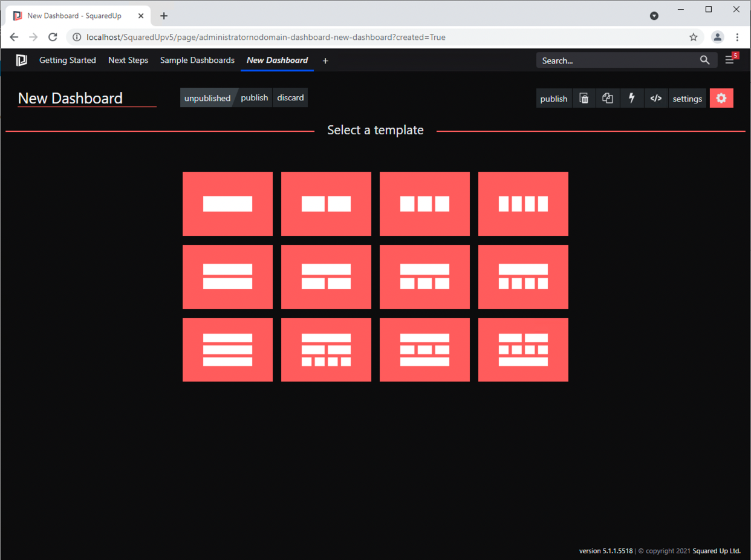The height and width of the screenshot is (560, 751).
Task: Click publish in the right toolbar
Action: click(554, 99)
